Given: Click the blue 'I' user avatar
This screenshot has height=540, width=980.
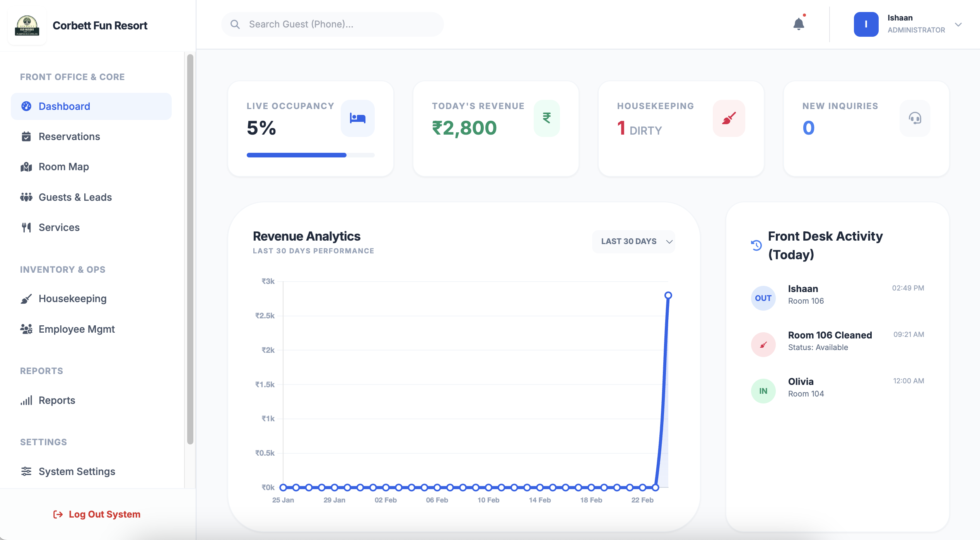Looking at the screenshot, I should tap(866, 24).
